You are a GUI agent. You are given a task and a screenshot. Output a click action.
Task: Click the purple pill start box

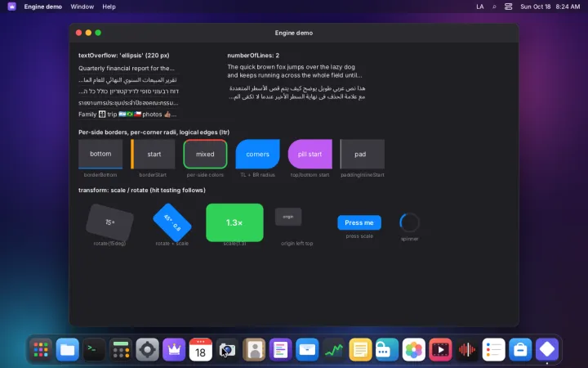(x=310, y=154)
